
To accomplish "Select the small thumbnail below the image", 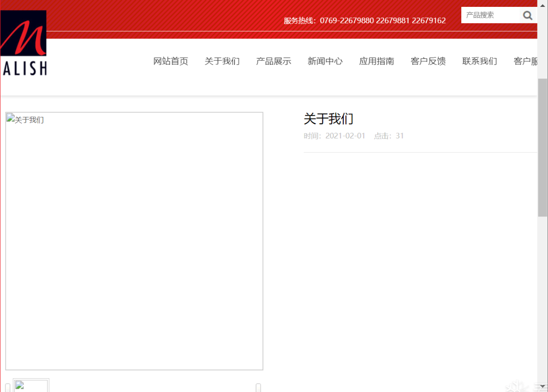I will click(31, 386).
